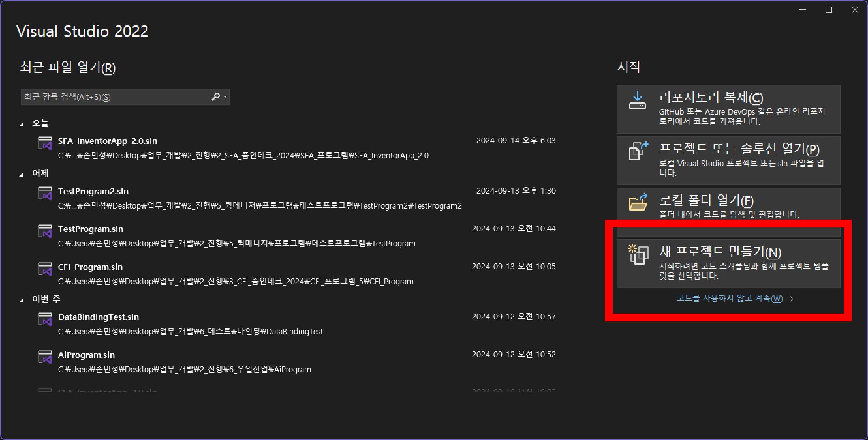Image resolution: width=868 pixels, height=440 pixels.
Task: Open recent item TestProgram.sln
Action: tap(91, 229)
